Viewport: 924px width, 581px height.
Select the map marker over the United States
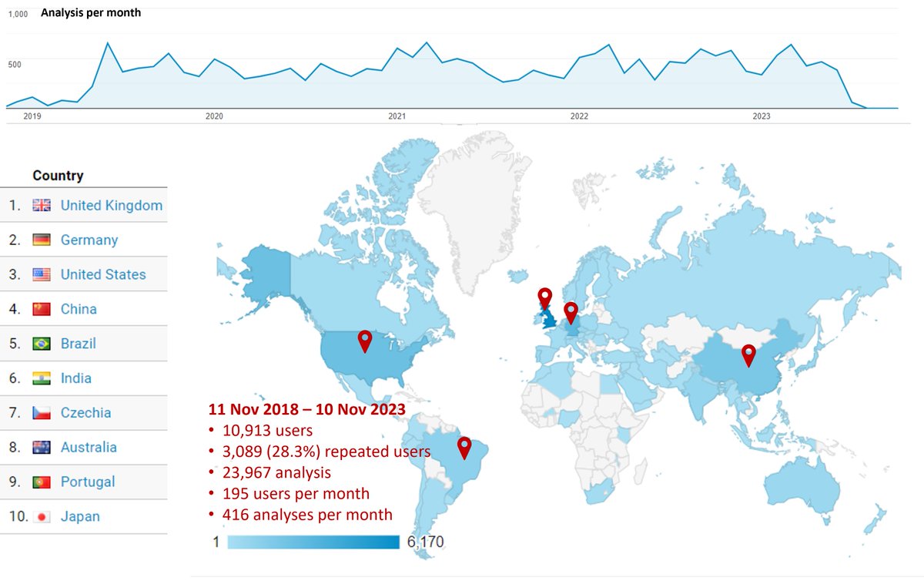coord(365,339)
